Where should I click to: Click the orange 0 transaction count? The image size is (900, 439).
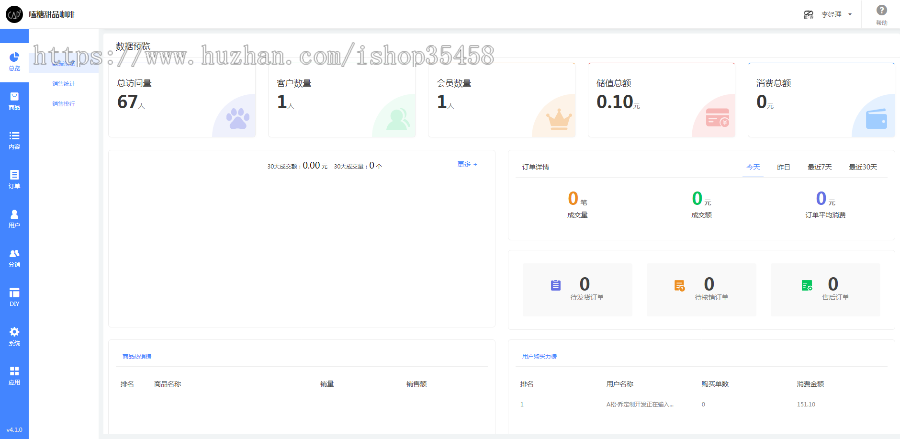(573, 199)
